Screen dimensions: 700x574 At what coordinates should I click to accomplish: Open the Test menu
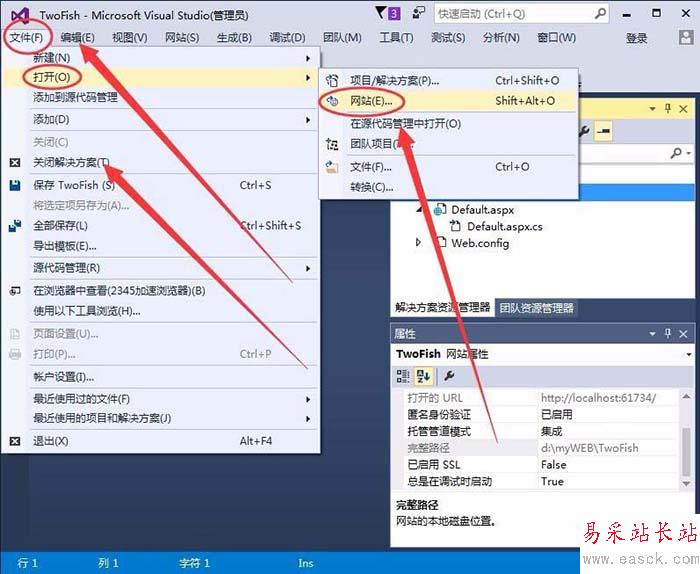448,37
